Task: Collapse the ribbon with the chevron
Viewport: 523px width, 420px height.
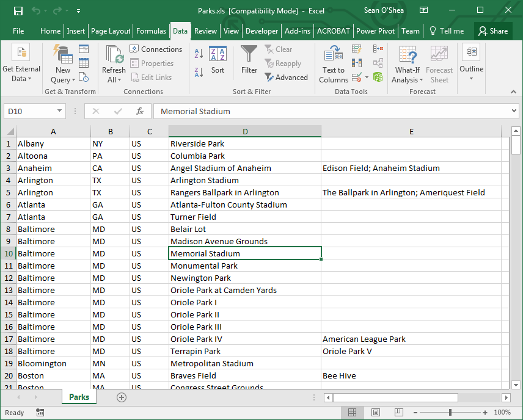Action: [x=513, y=92]
